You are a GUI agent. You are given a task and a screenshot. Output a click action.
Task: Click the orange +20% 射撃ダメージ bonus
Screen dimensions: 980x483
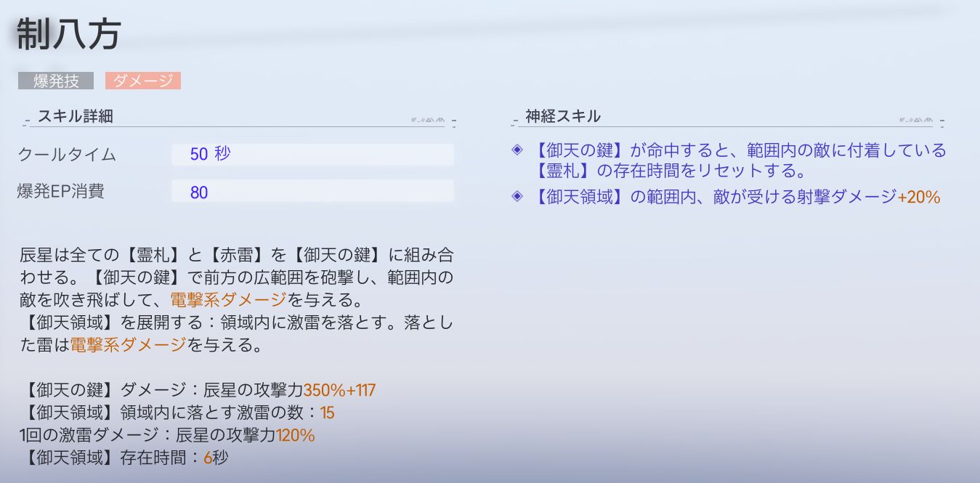click(919, 197)
